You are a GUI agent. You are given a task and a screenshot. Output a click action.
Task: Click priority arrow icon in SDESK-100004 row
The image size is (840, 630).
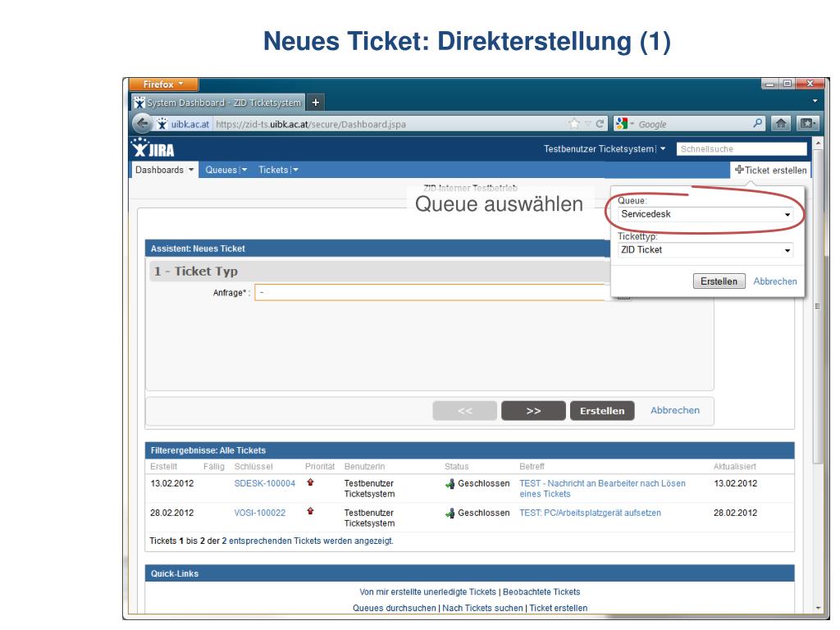[310, 482]
